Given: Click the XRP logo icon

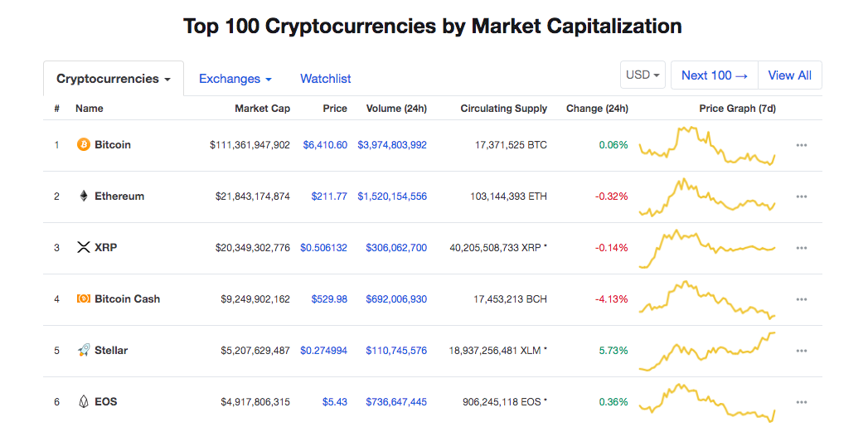Looking at the screenshot, I should coord(83,248).
